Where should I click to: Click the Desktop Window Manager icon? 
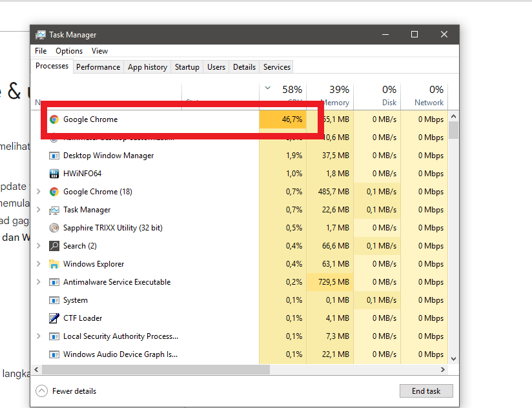click(55, 155)
